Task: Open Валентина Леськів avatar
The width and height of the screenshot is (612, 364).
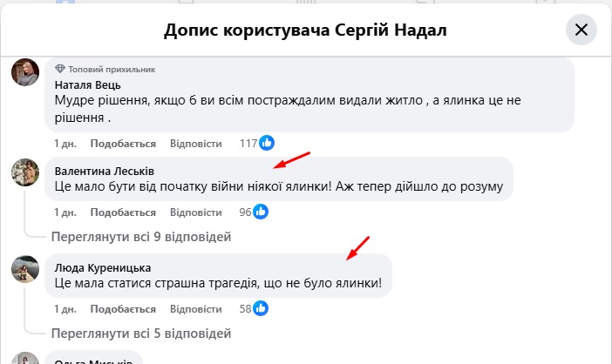Action: point(24,173)
